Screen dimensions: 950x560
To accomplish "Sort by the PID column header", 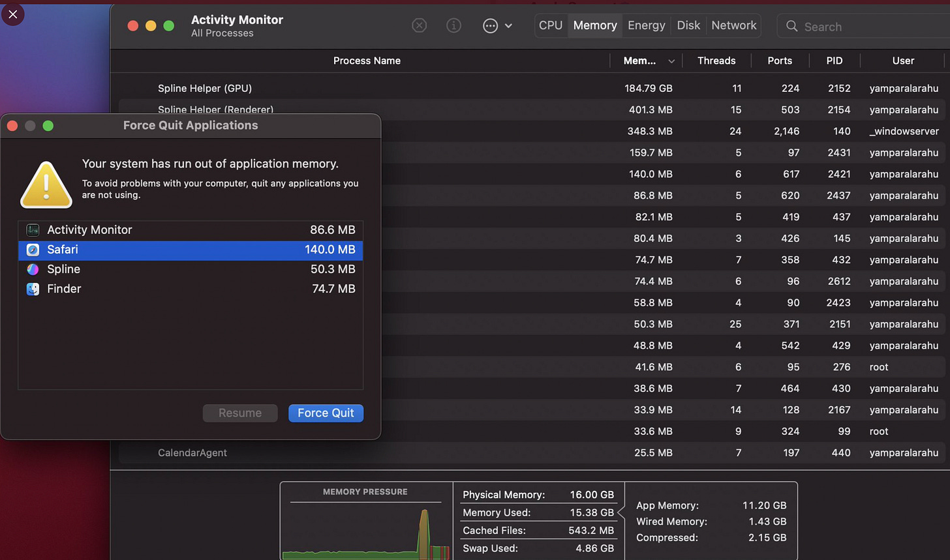I will [835, 61].
